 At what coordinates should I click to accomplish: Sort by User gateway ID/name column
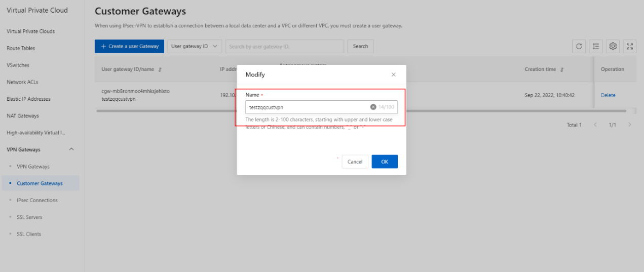point(160,69)
